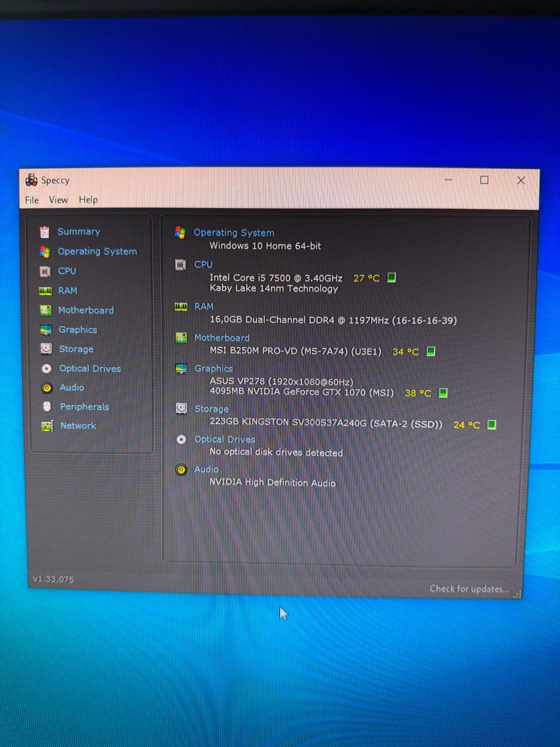Click the Check for updates link

coord(470,589)
